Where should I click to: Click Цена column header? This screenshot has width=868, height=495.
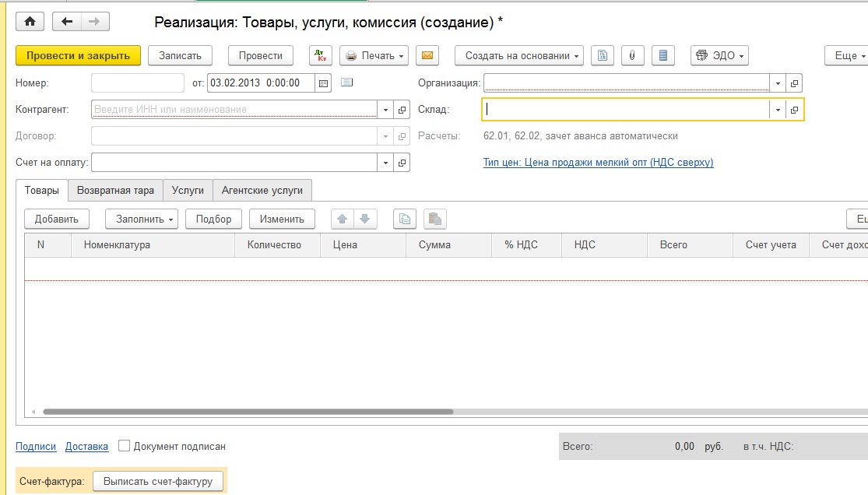click(363, 244)
